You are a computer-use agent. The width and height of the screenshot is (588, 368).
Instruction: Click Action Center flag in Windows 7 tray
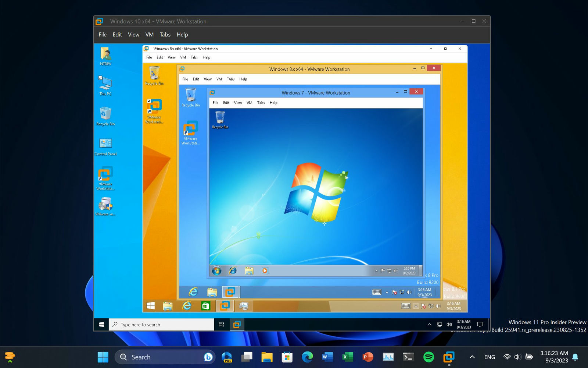pos(383,271)
